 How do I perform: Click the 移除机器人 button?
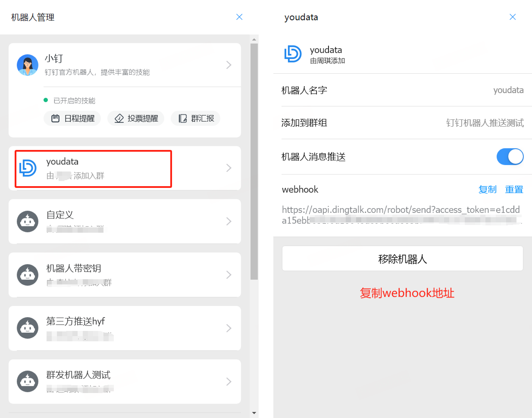click(x=402, y=258)
